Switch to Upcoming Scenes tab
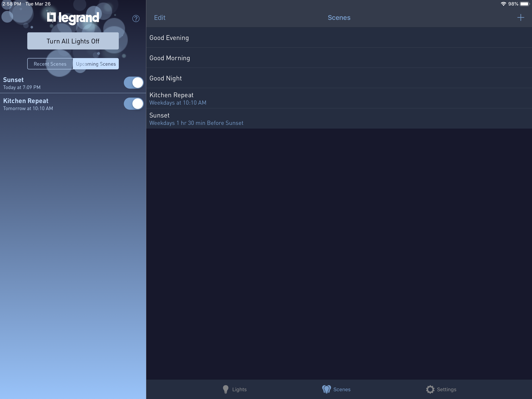This screenshot has width=532, height=399. click(96, 64)
